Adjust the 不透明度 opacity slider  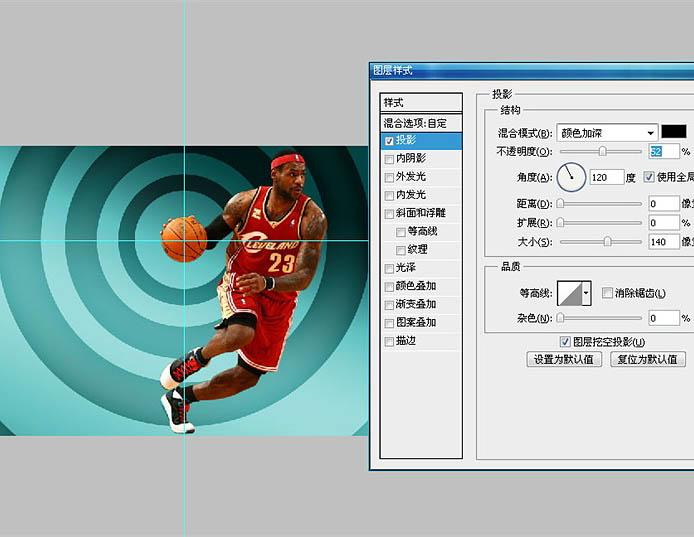602,151
